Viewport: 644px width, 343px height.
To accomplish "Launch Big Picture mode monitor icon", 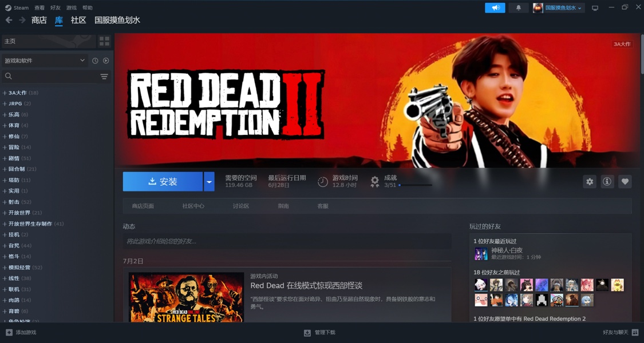I will [595, 8].
